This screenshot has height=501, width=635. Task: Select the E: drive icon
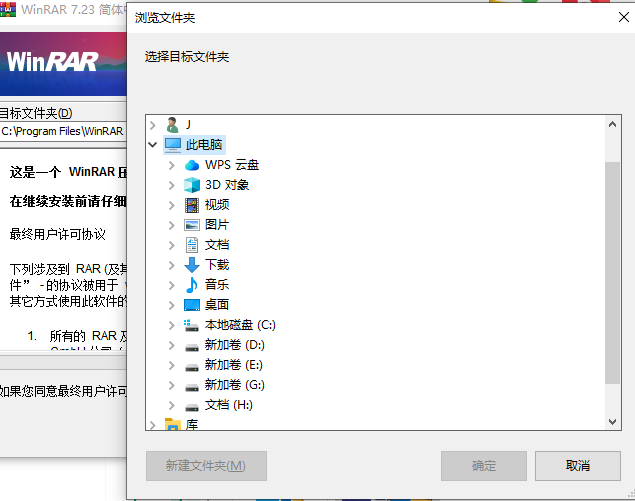[x=192, y=367]
